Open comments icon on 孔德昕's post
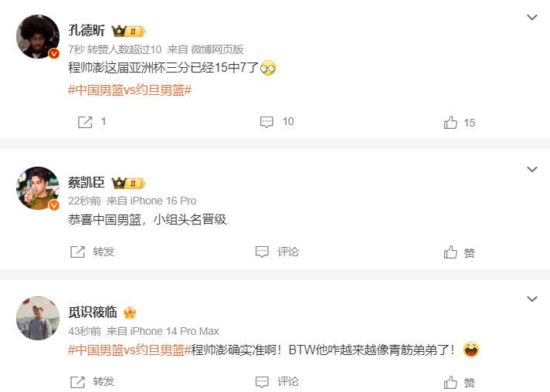The width and height of the screenshot is (550, 392). coord(267,122)
